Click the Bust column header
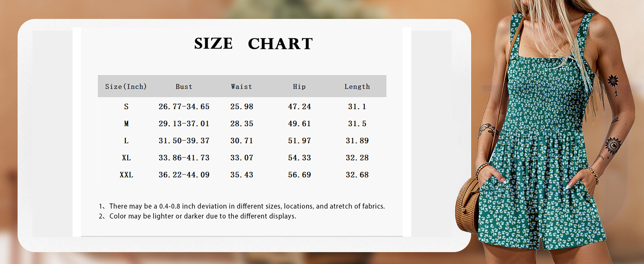The height and width of the screenshot is (264, 644). pyautogui.click(x=184, y=87)
